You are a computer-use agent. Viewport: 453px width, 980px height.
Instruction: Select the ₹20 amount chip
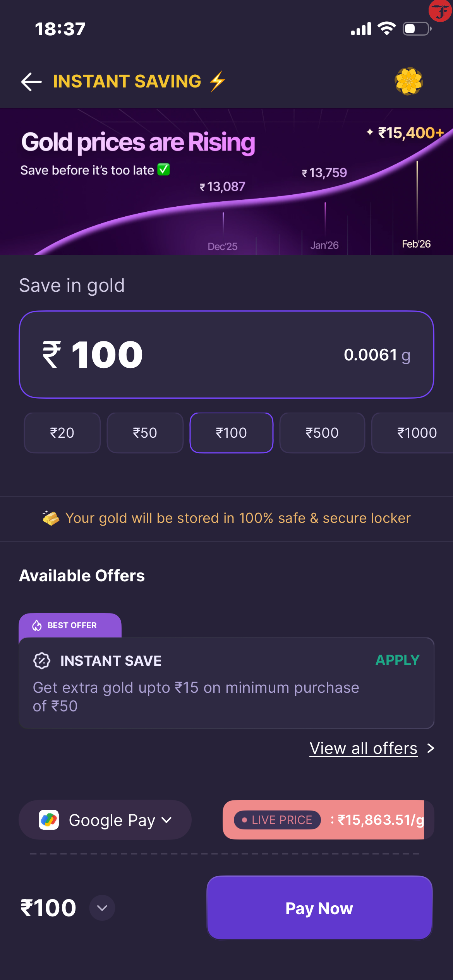click(x=62, y=433)
